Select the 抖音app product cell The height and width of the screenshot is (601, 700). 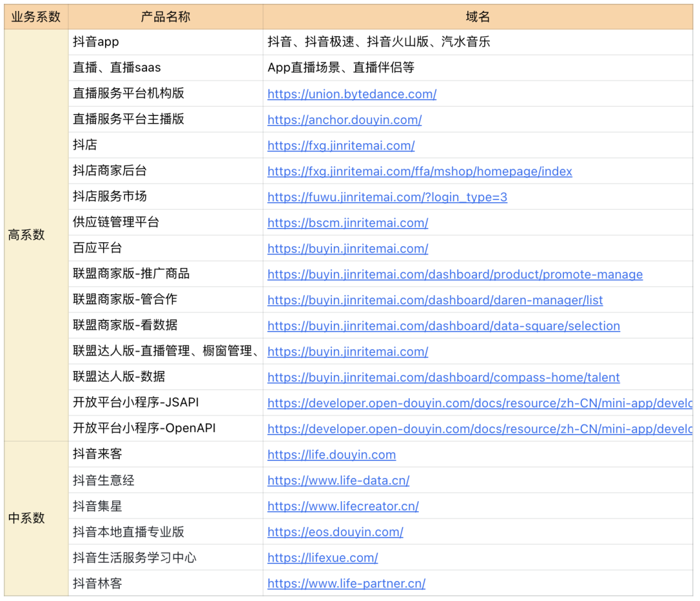[x=166, y=42]
